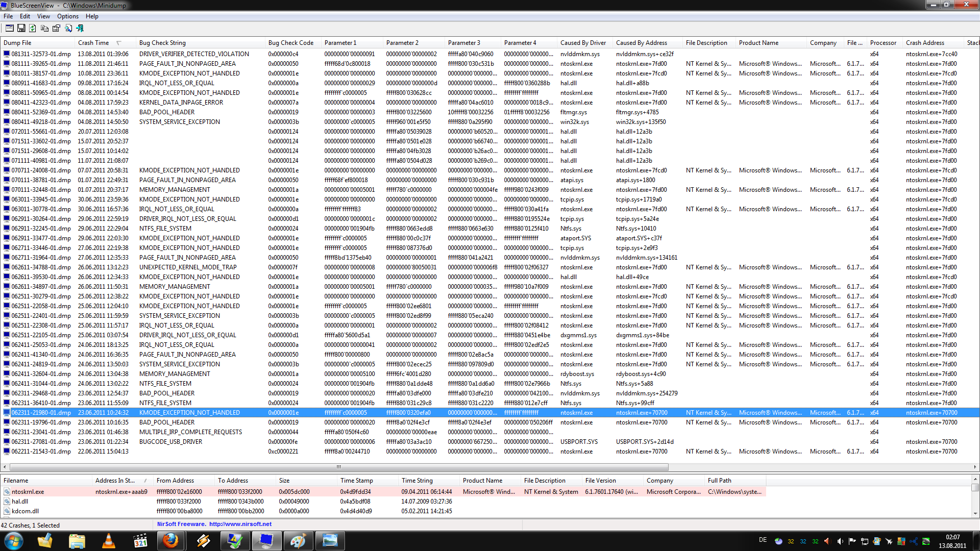Select ntoskrnl.exe row in lower pane
This screenshot has height=551, width=980.
[x=28, y=492]
